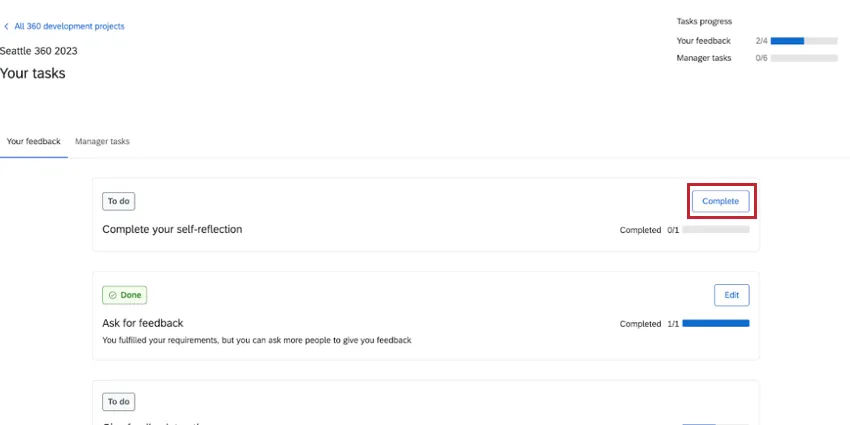Open the Complete your self-reflection task
This screenshot has height=425, width=850.
click(172, 229)
